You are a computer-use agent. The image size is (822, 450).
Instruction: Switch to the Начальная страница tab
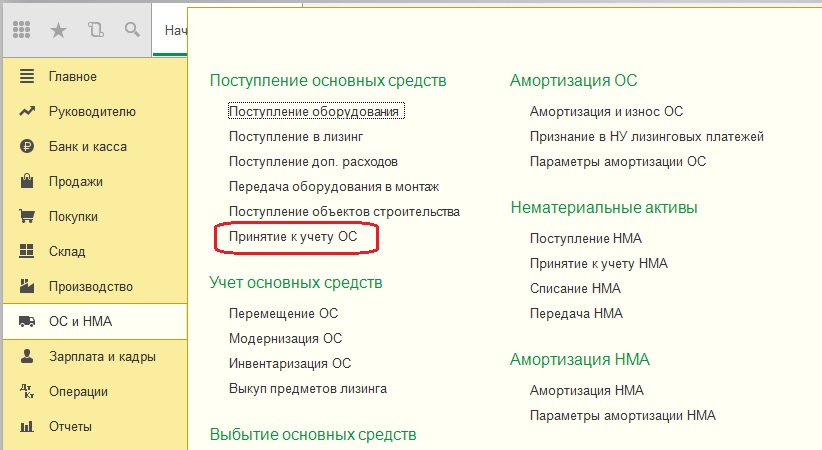170,30
